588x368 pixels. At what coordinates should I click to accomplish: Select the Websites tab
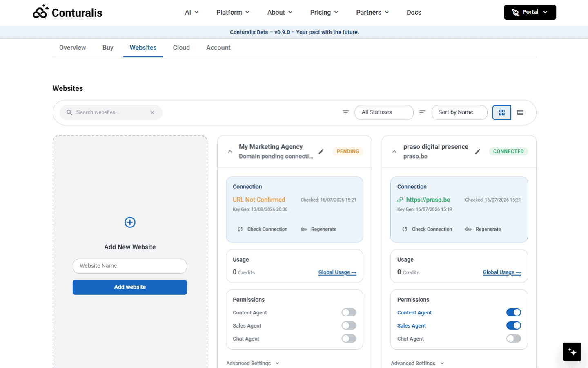(143, 48)
